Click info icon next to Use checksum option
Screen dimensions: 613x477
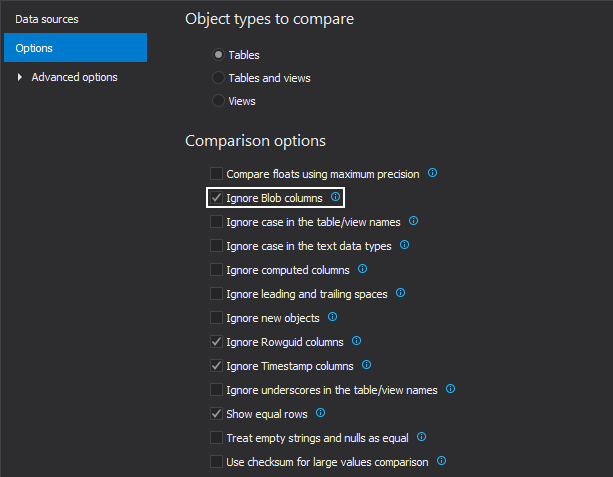[442, 461]
